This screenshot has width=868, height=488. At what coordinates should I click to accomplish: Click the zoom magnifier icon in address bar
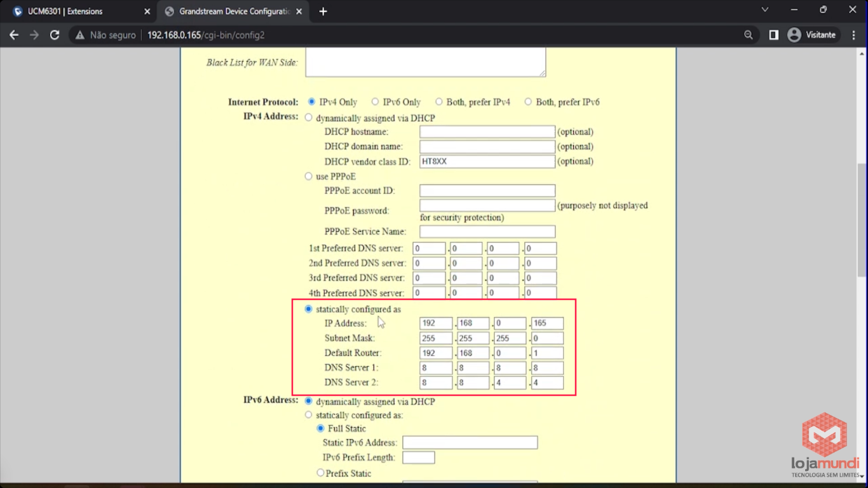coord(749,35)
